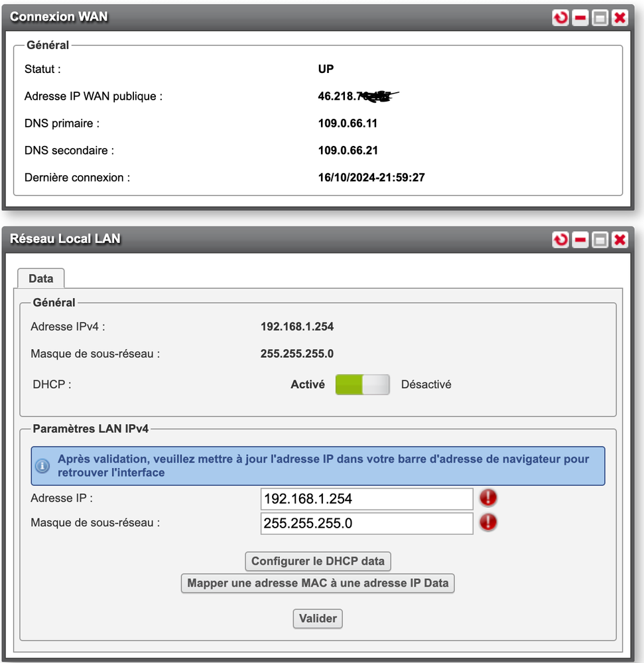The width and height of the screenshot is (644, 663).
Task: Click the Adresse IP input field
Action: (x=367, y=498)
